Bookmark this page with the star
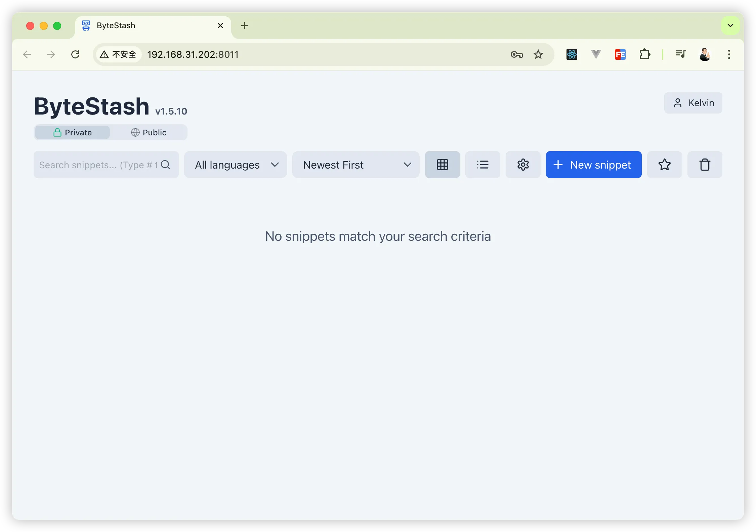The width and height of the screenshot is (756, 532). point(538,54)
